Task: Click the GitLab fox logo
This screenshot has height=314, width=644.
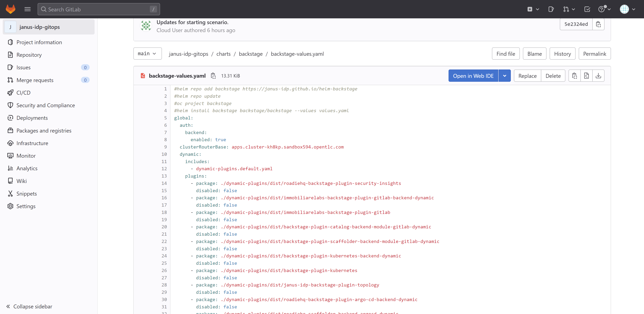Action: click(x=10, y=9)
